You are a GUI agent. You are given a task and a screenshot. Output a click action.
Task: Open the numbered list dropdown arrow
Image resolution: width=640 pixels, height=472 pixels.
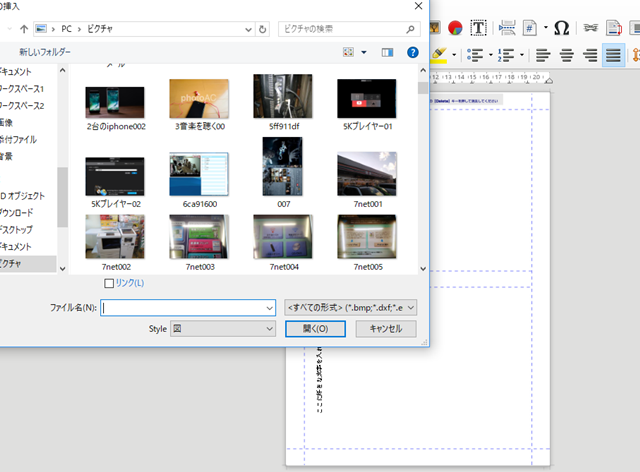(x=522, y=55)
